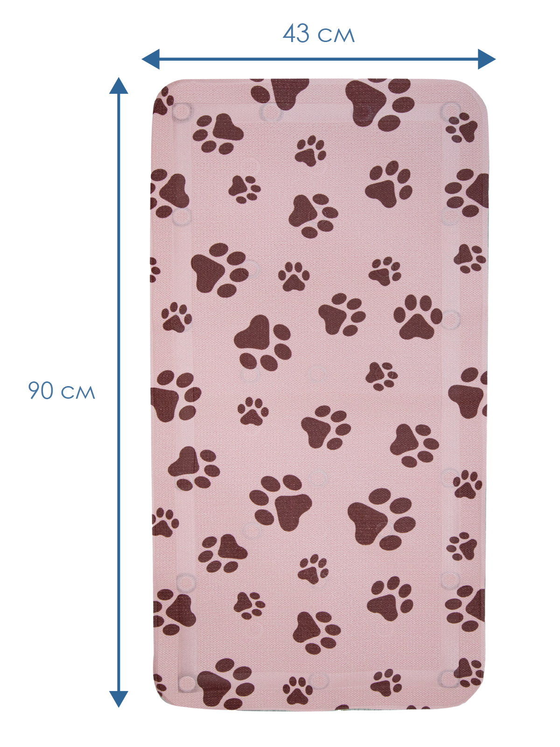The height and width of the screenshot is (747, 560).
Task: Click the lower arrowhead of height arrow
Action: pos(119,699)
